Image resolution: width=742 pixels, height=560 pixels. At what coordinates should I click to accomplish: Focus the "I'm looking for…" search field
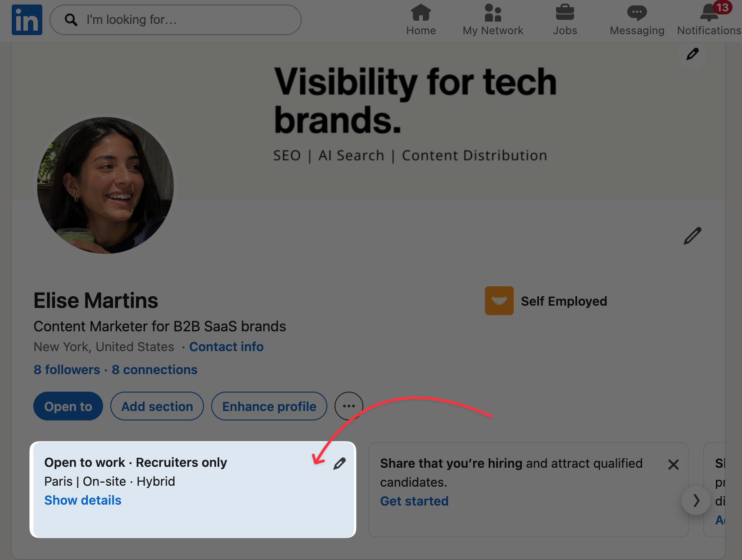tap(176, 20)
